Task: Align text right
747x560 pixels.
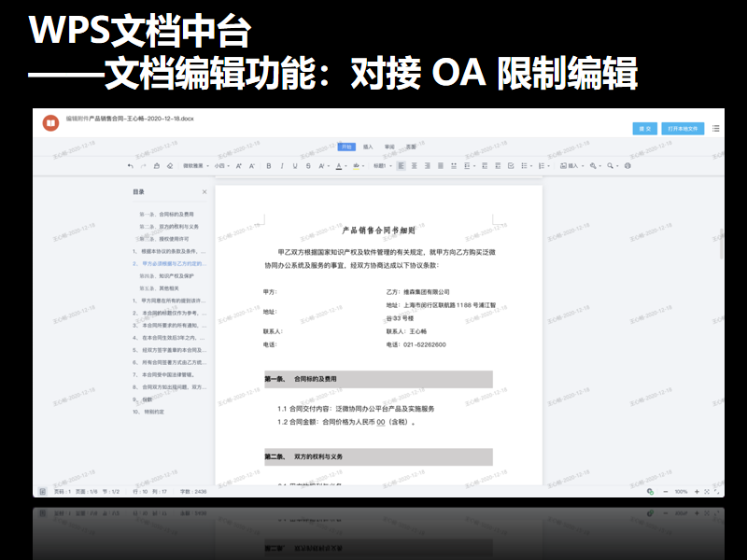Action: tap(428, 166)
